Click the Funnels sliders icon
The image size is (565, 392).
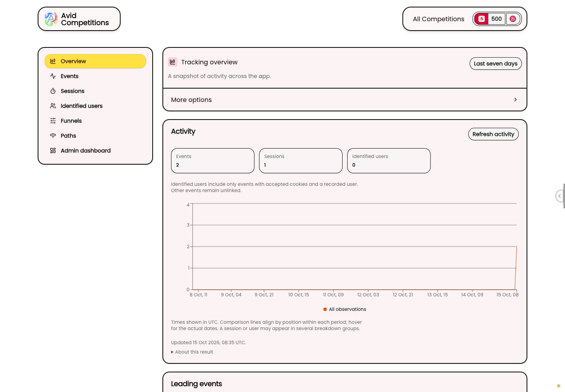coord(53,121)
